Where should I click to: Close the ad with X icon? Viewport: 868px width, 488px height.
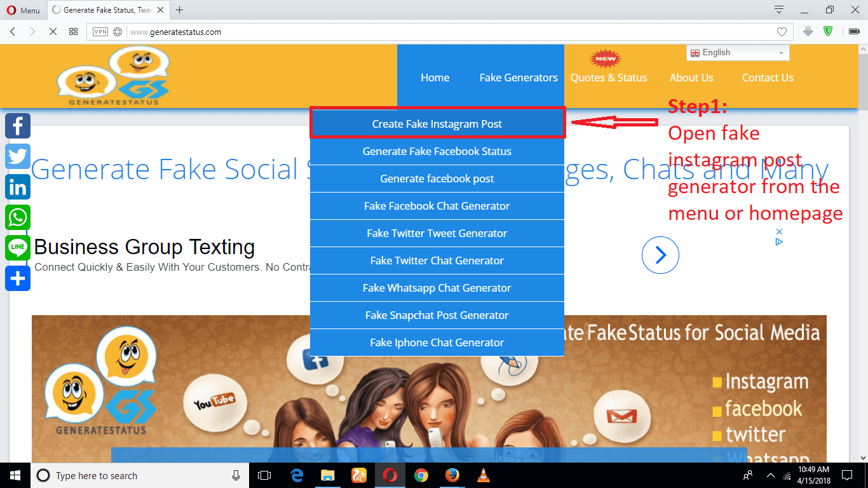[779, 232]
